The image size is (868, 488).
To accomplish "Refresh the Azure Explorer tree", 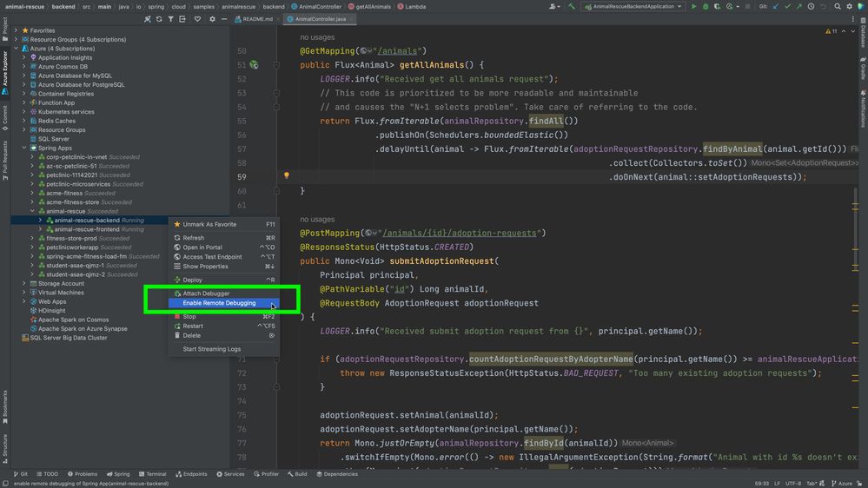I will click(159, 19).
